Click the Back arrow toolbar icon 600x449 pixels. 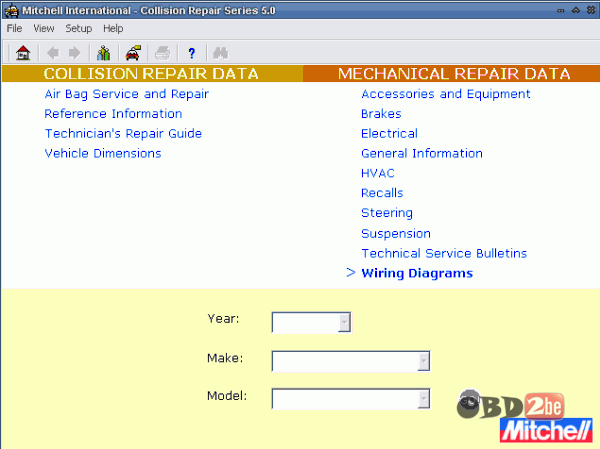[x=53, y=53]
